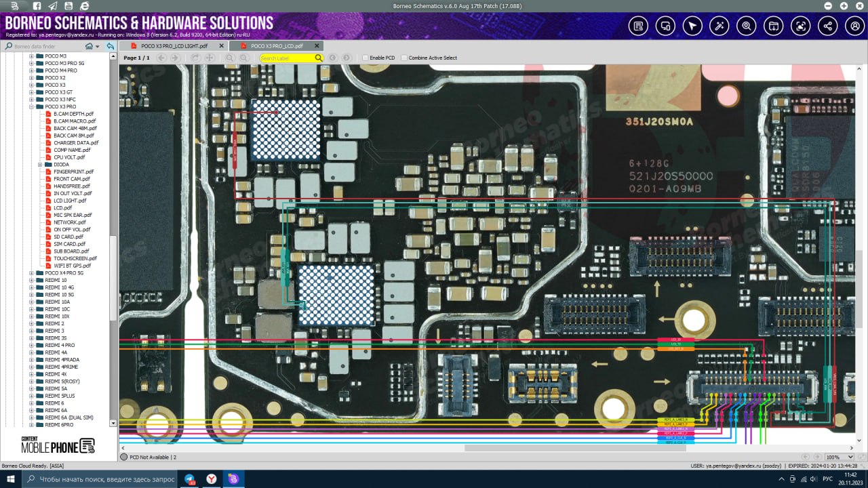The image size is (868, 488).
Task: Toggle Combine Active Select checkbox
Action: 404,58
